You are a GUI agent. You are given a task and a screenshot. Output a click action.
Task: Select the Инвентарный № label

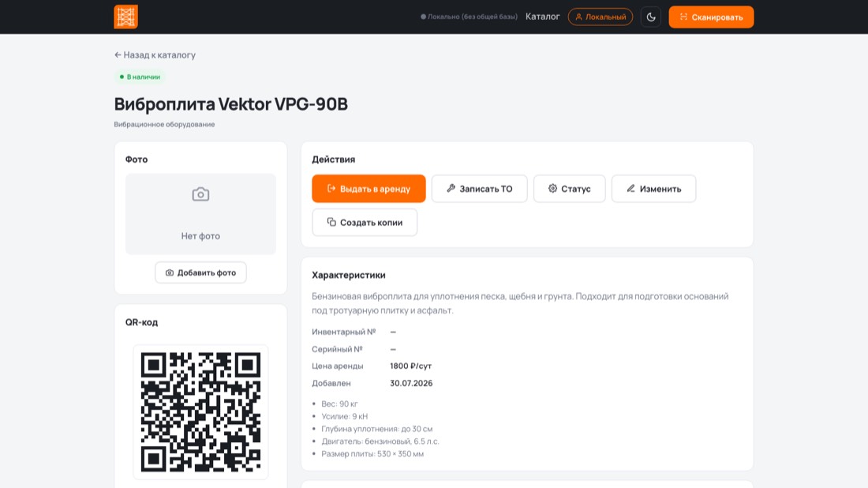click(x=344, y=332)
